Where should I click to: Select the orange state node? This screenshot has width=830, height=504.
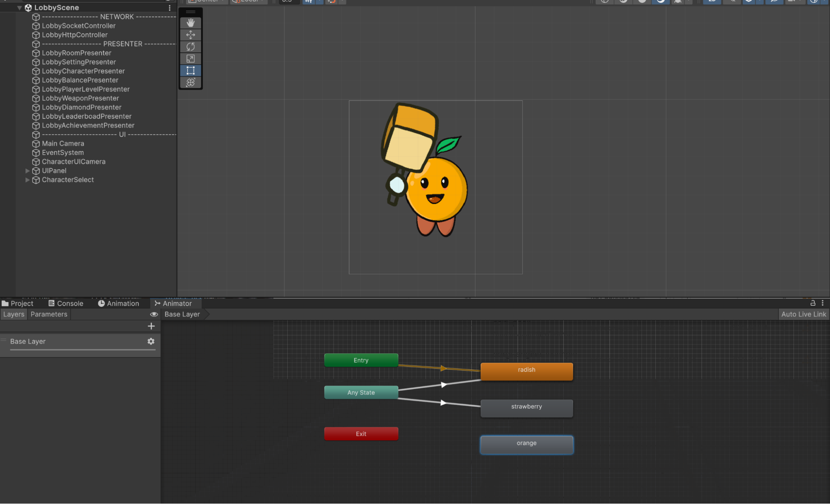(526, 445)
